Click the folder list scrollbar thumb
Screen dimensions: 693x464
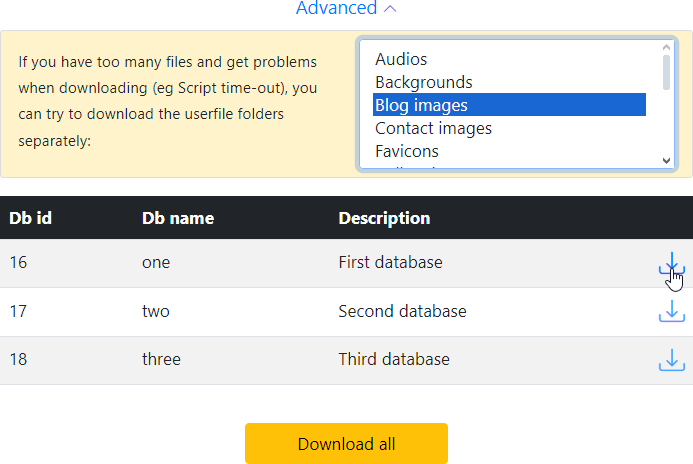pyautogui.click(x=667, y=72)
